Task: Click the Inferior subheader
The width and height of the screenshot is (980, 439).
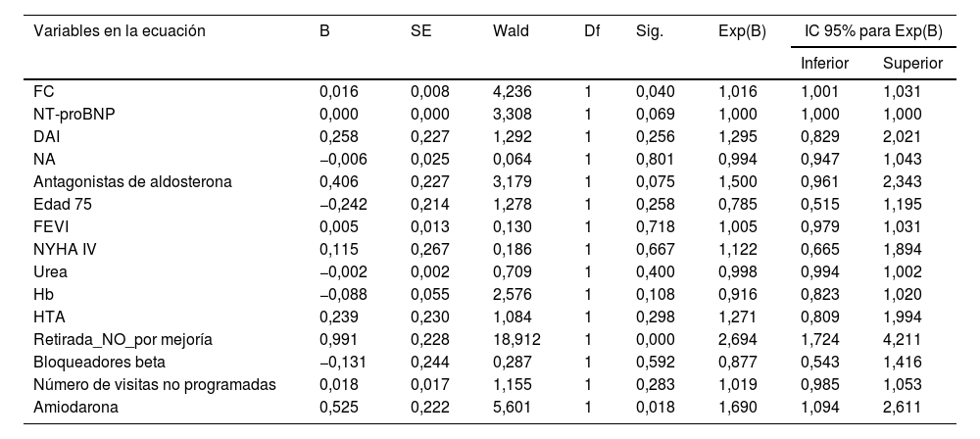Action: [x=824, y=64]
